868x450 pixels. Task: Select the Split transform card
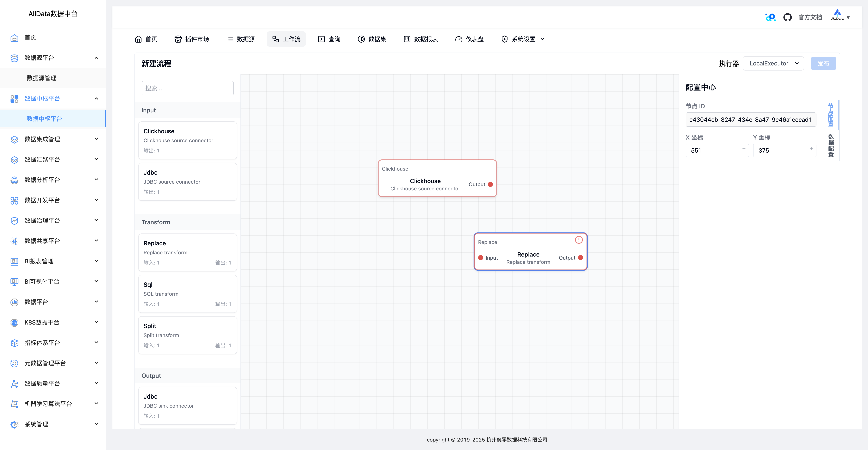[x=187, y=336]
